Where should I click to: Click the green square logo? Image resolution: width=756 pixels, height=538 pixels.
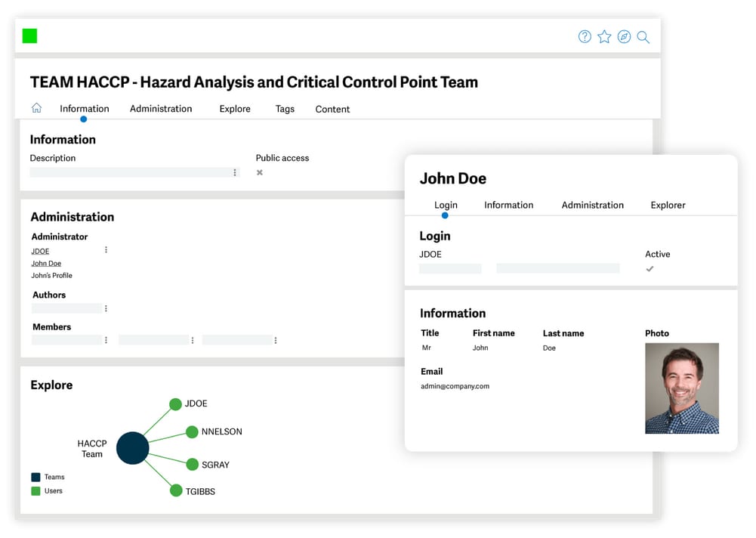[x=30, y=36]
